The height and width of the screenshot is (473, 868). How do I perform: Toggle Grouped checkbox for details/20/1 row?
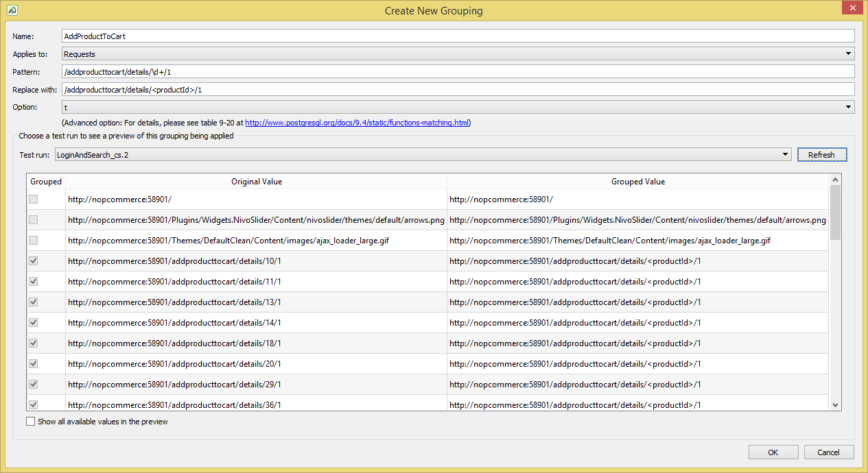pyautogui.click(x=34, y=364)
